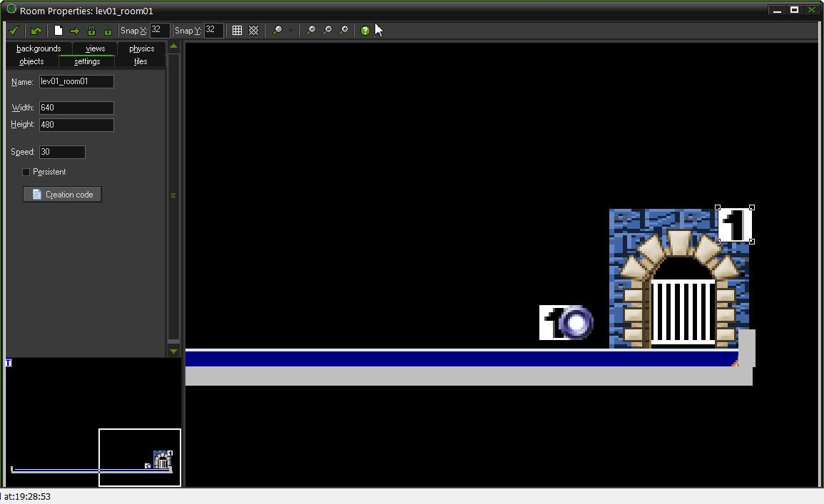
Task: Switch to the backgrounds tab
Action: [x=39, y=48]
